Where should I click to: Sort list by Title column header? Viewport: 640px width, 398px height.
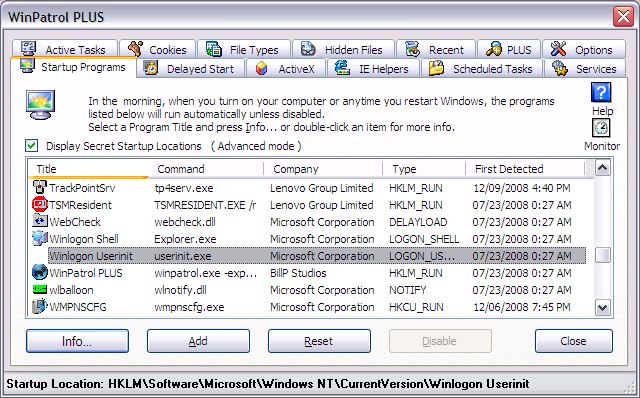(89, 169)
